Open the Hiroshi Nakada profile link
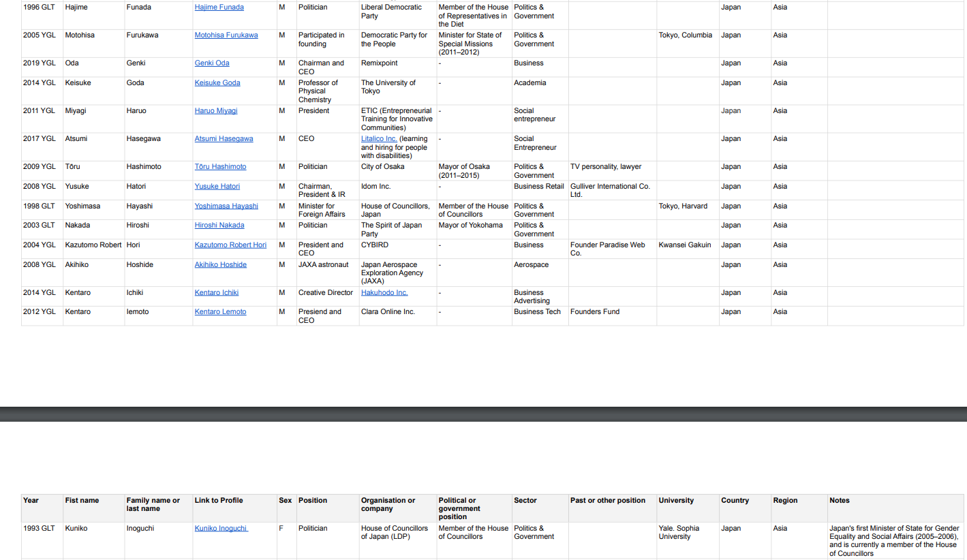The width and height of the screenshot is (967, 560). coord(219,225)
